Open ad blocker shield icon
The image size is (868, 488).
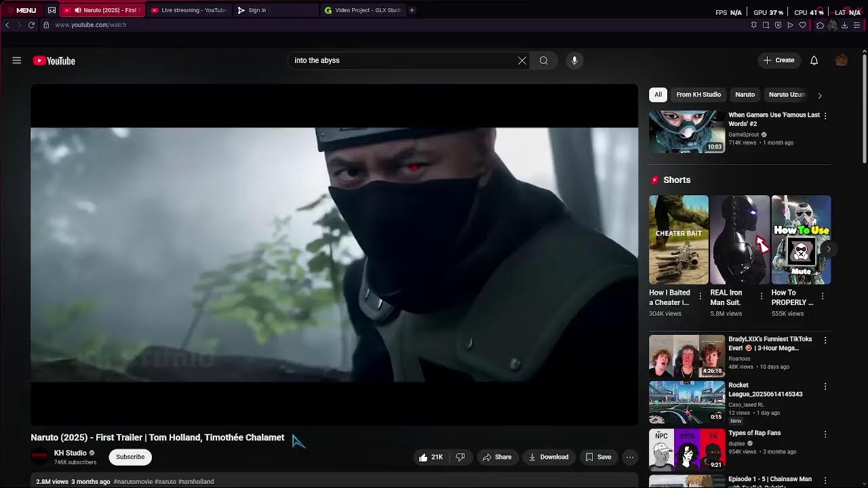coord(778,25)
